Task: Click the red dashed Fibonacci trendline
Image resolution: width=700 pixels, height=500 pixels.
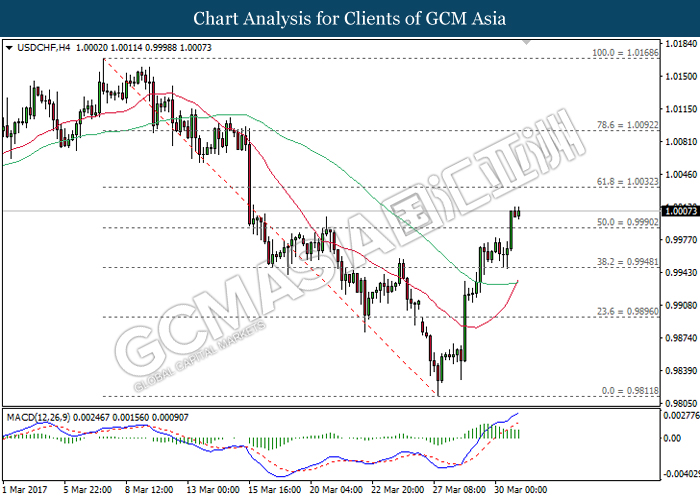Action: 268,225
